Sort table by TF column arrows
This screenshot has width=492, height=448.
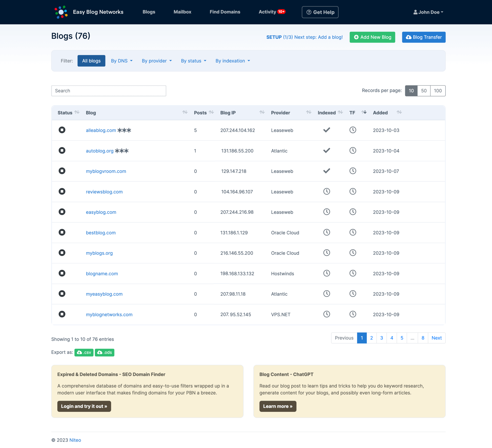(x=364, y=112)
